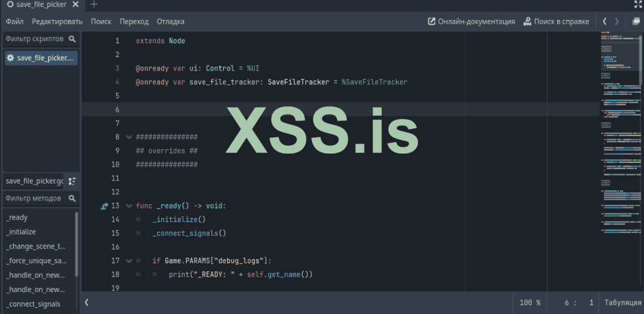
Task: Click '## overrides ##' comment line
Action: click(x=167, y=150)
